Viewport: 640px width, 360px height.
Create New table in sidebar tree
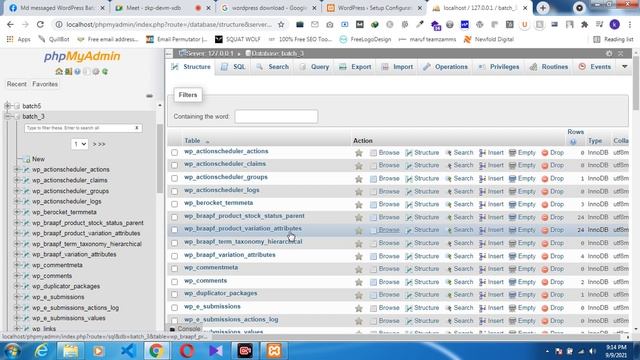[x=38, y=159]
